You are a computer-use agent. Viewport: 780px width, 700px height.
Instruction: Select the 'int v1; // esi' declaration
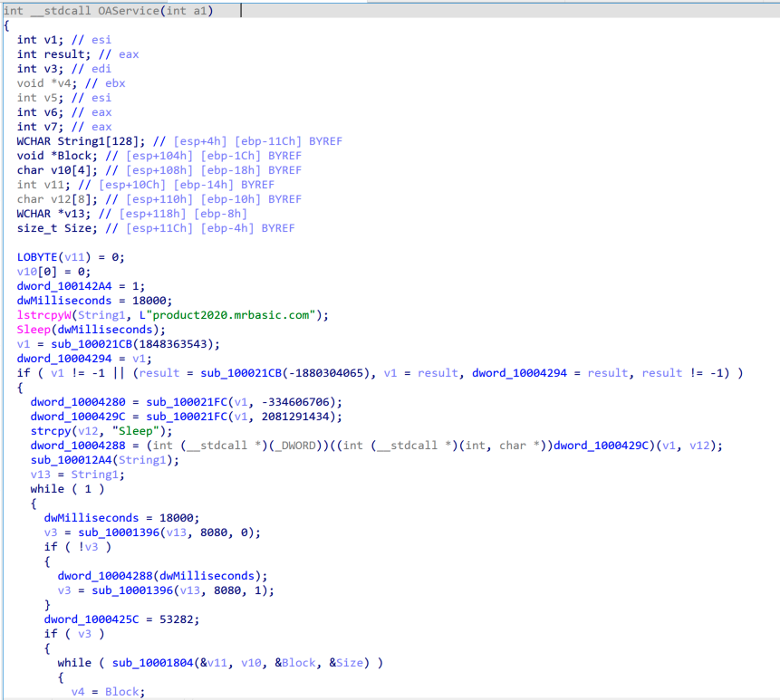pos(64,40)
